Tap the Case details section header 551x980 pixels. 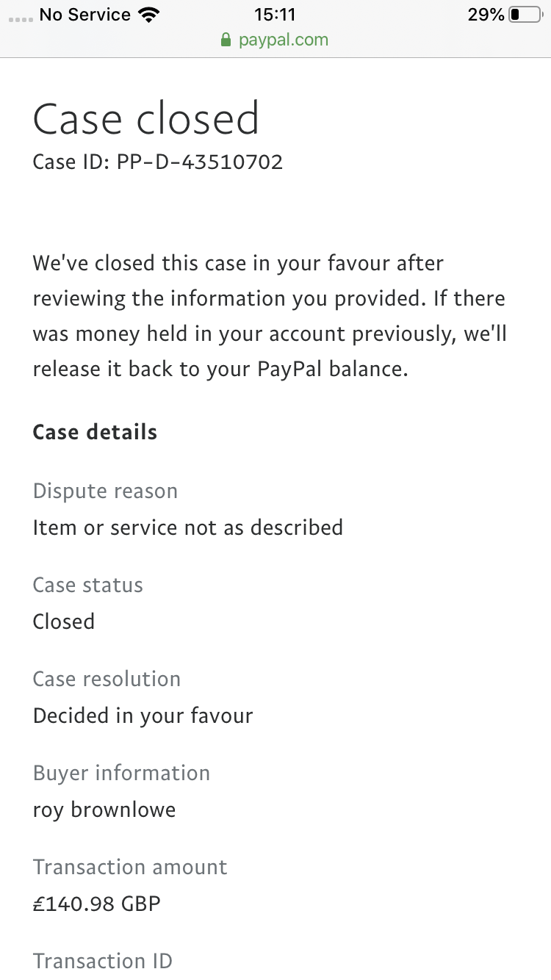pyautogui.click(x=95, y=432)
